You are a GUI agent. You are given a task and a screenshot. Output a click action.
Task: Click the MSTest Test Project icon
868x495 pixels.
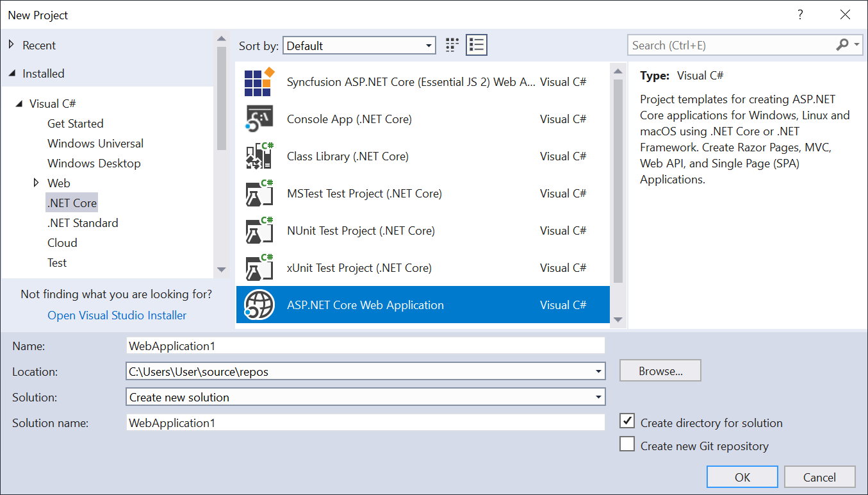[259, 194]
